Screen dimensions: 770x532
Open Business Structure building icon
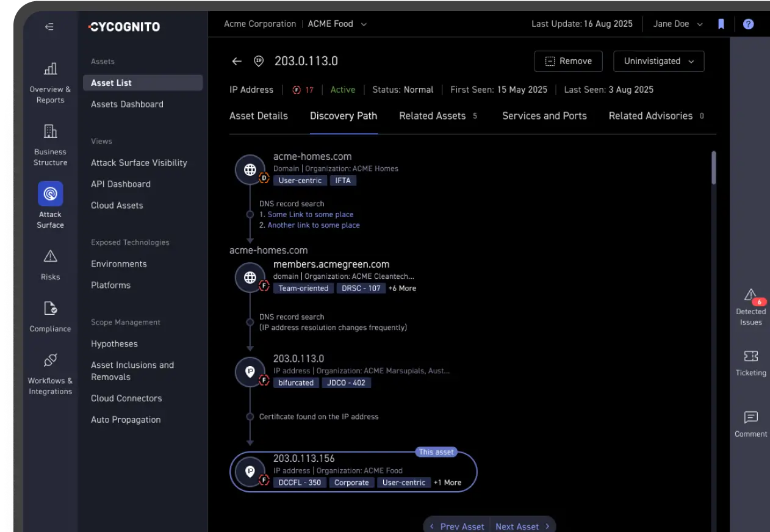click(51, 131)
